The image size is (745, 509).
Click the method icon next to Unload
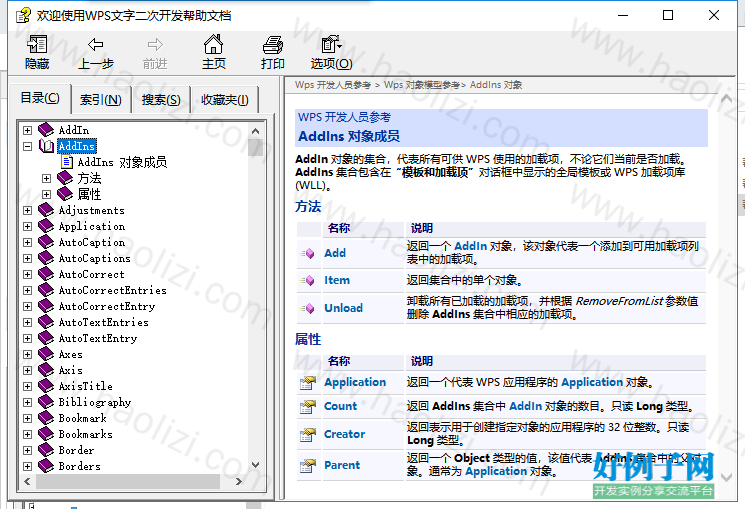click(307, 308)
